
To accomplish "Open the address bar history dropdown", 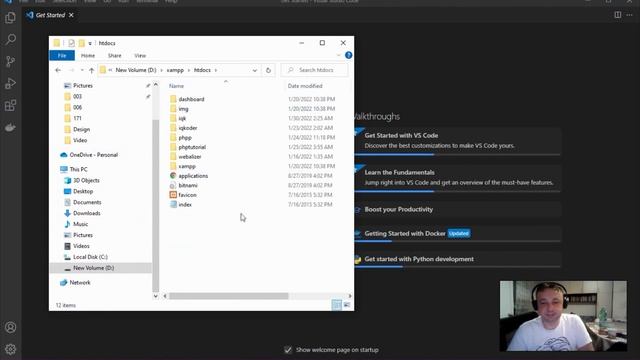I will coord(255,70).
